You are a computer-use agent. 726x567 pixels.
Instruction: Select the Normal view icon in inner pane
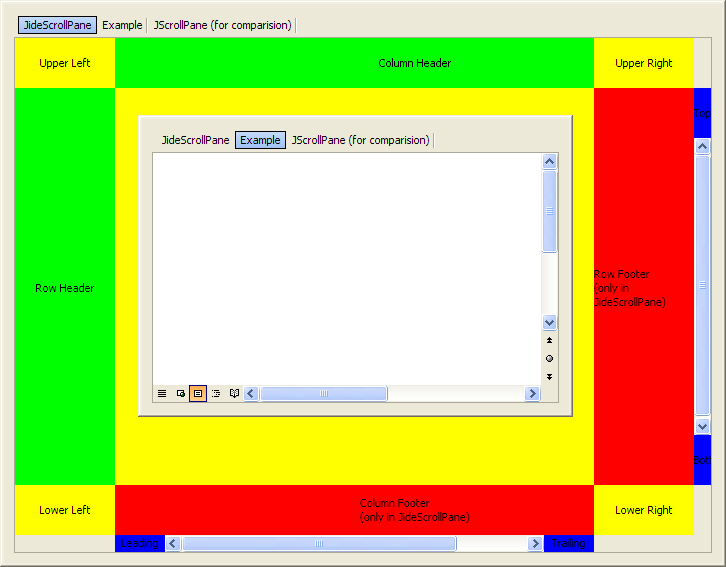tap(162, 394)
